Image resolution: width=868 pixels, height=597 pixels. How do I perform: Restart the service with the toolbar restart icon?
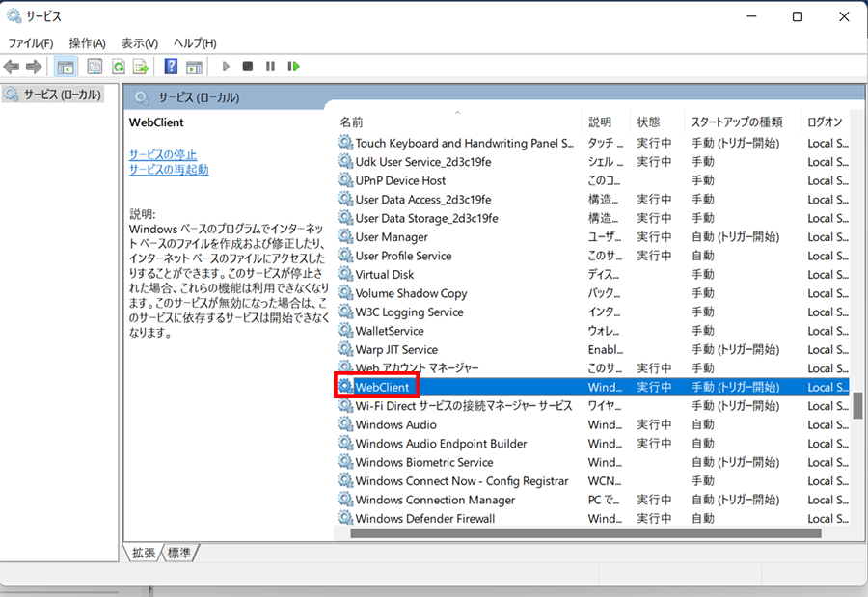pyautogui.click(x=294, y=66)
